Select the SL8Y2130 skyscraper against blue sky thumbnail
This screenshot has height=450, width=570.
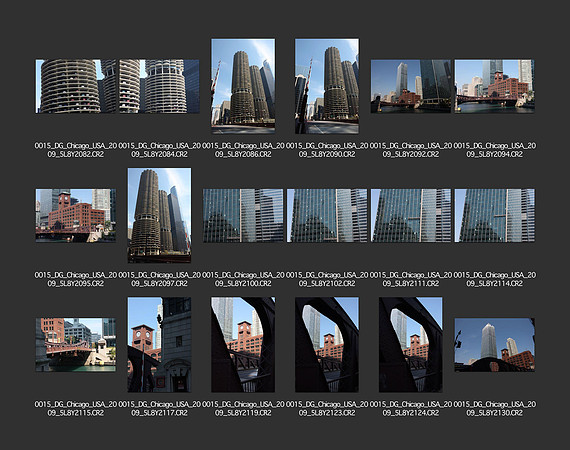494,345
